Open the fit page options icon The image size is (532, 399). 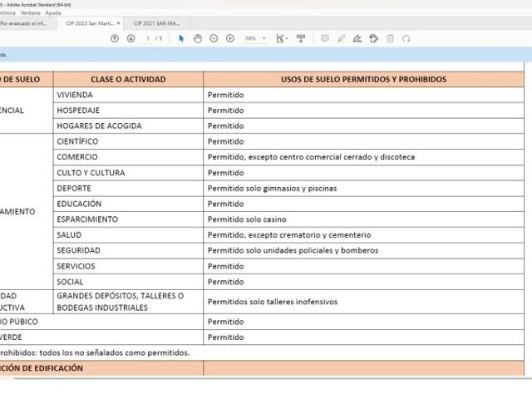pos(282,39)
